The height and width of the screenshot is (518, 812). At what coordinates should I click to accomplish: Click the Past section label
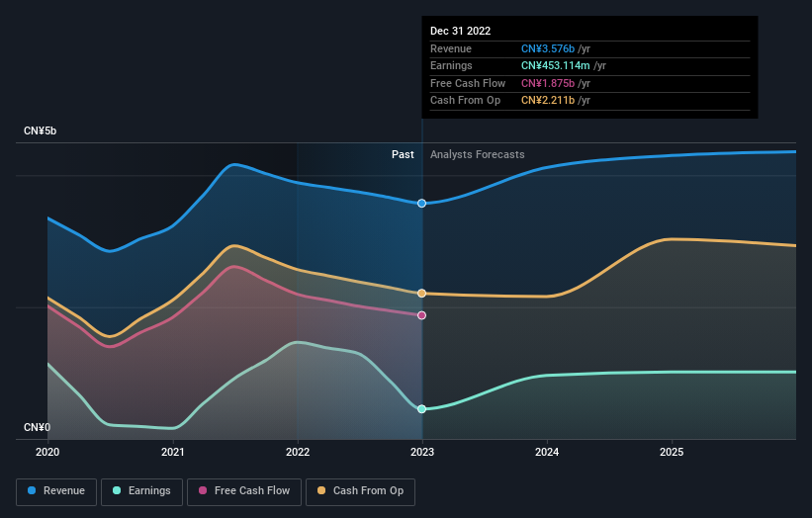tap(403, 154)
